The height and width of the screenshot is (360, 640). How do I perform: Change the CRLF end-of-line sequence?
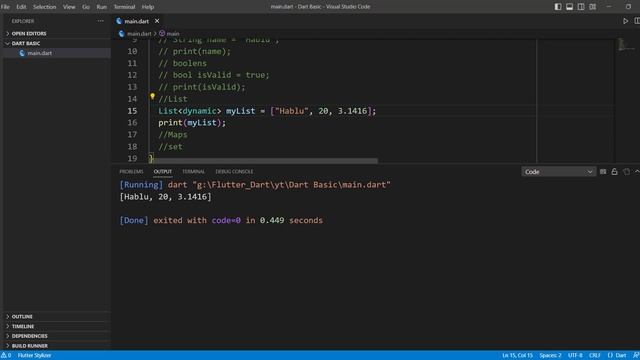pos(594,356)
